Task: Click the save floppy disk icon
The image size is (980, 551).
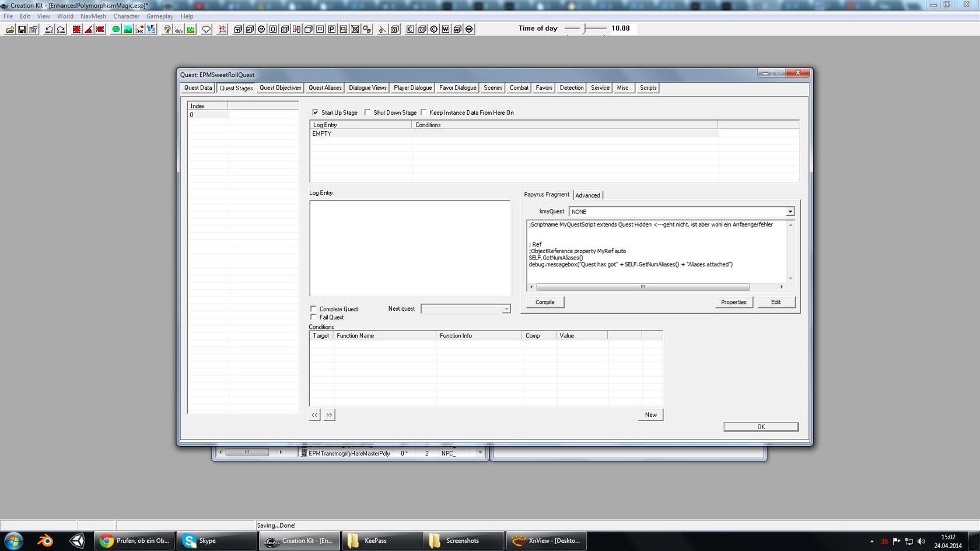Action: 22,29
